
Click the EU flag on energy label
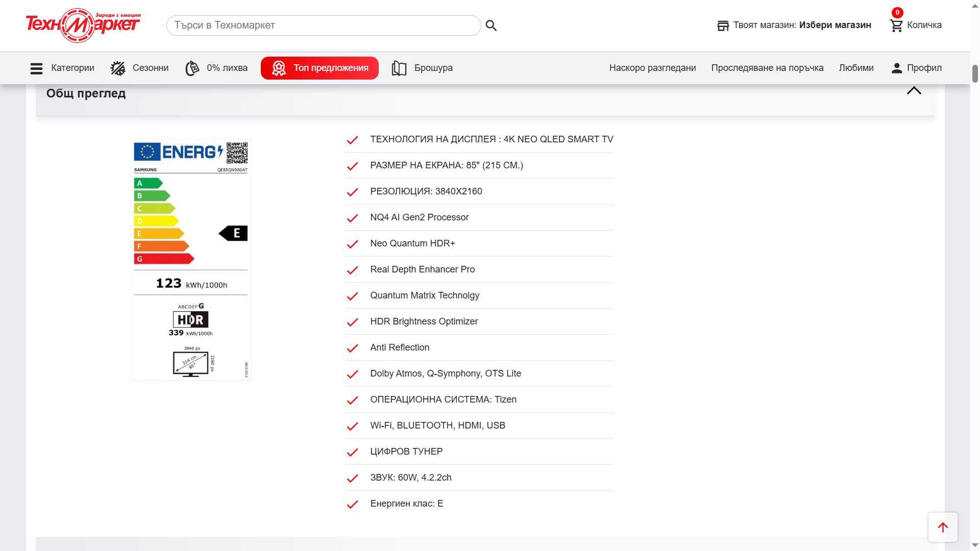coord(147,152)
